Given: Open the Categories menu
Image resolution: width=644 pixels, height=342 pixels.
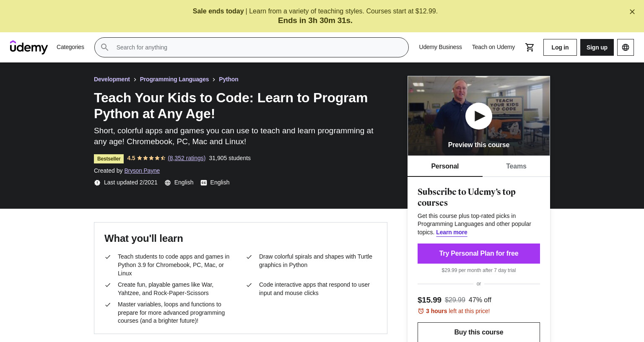Looking at the screenshot, I should [x=70, y=47].
